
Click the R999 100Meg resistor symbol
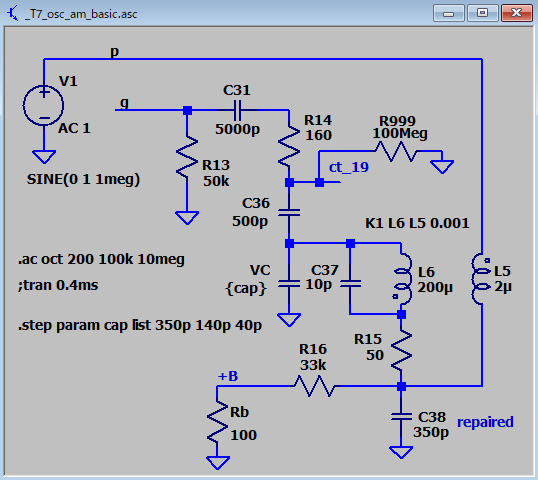pos(396,151)
